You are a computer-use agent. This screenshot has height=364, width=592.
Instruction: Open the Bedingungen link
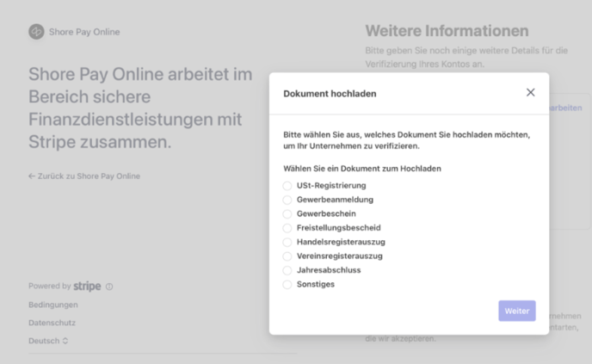[x=53, y=305]
